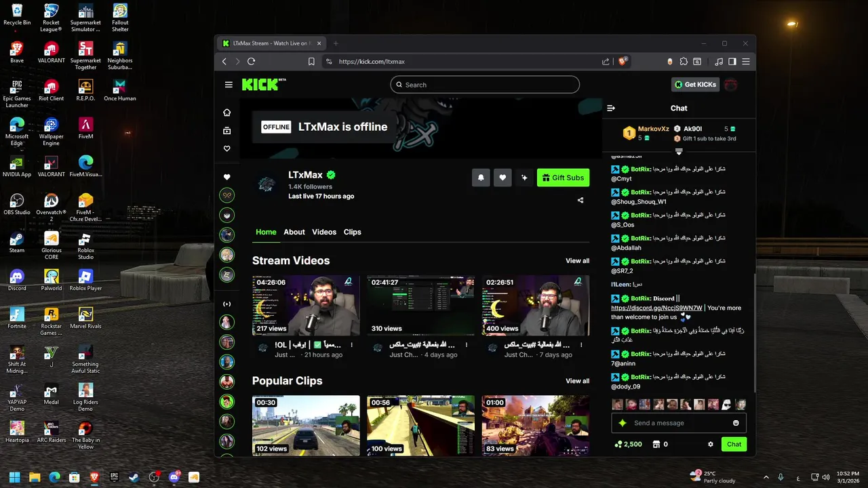Open the OBS Studio desktop shortcut
Image resolution: width=868 pixels, height=488 pixels.
coord(17,203)
